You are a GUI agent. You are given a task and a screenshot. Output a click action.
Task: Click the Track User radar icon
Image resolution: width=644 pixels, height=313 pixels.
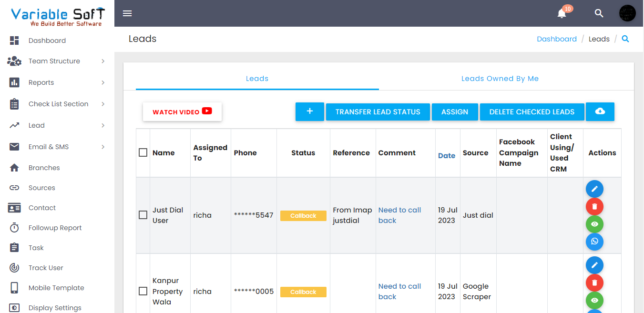coord(14,268)
